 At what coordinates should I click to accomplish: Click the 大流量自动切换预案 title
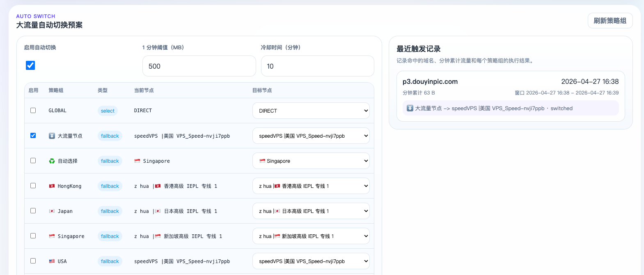pyautogui.click(x=49, y=25)
